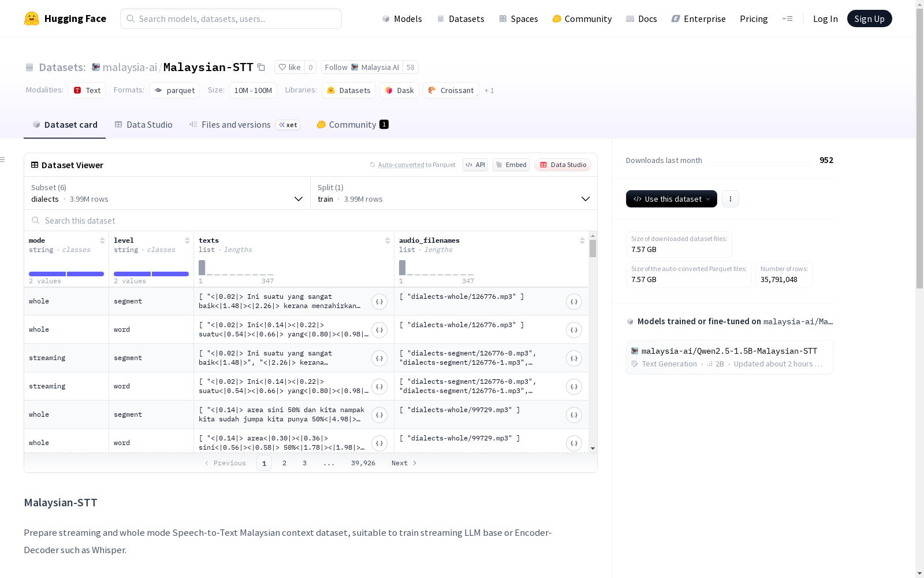
Task: Expand JSON for texts cell in first whole segment row
Action: point(379,302)
